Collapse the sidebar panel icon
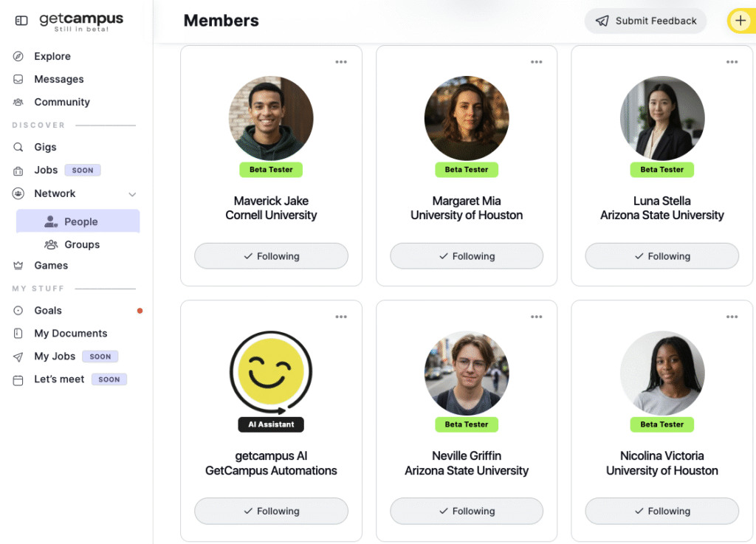 click(x=21, y=21)
